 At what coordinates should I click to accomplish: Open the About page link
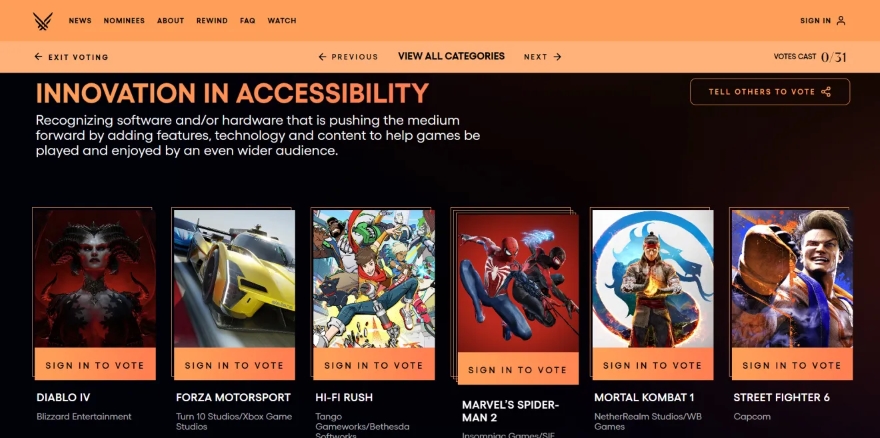pyautogui.click(x=171, y=21)
